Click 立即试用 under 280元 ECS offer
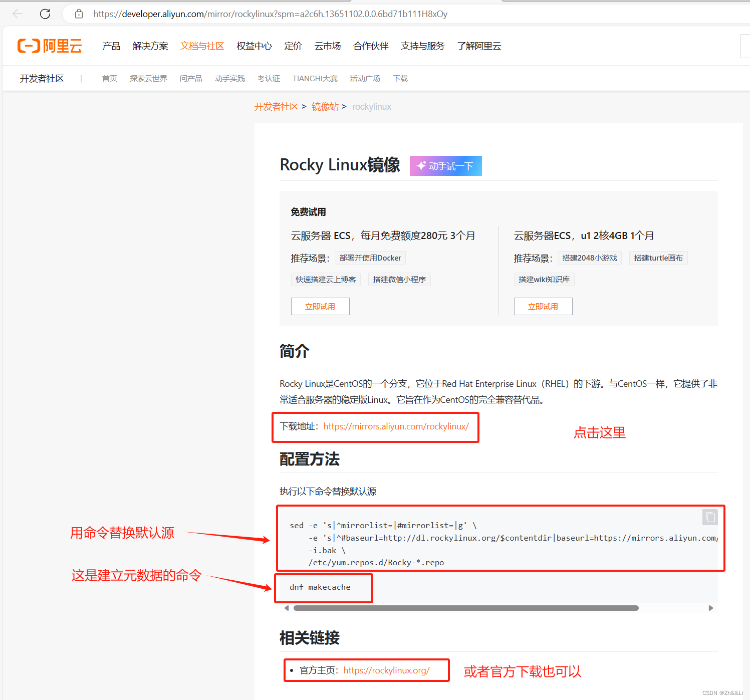 tap(320, 307)
